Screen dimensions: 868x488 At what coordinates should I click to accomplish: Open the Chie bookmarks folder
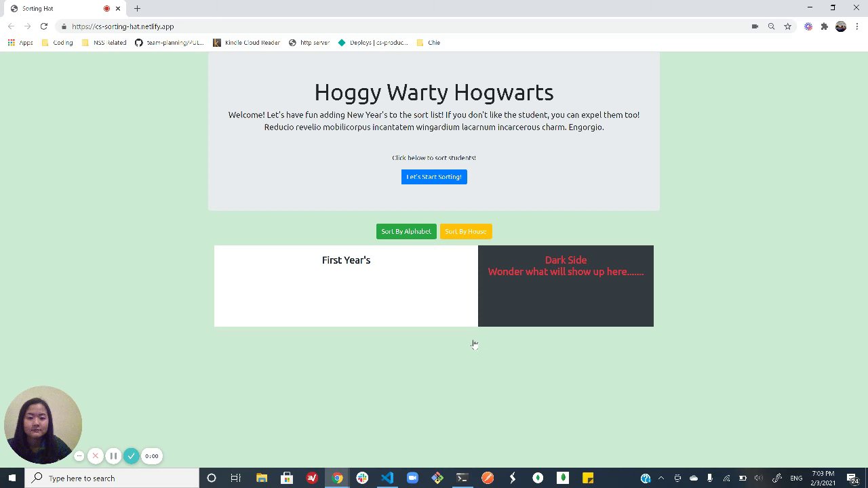click(429, 43)
